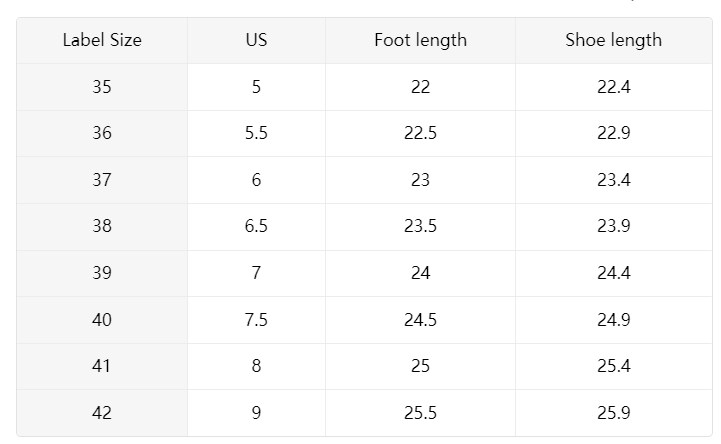Select label size 35 cell
The height and width of the screenshot is (444, 721).
102,87
